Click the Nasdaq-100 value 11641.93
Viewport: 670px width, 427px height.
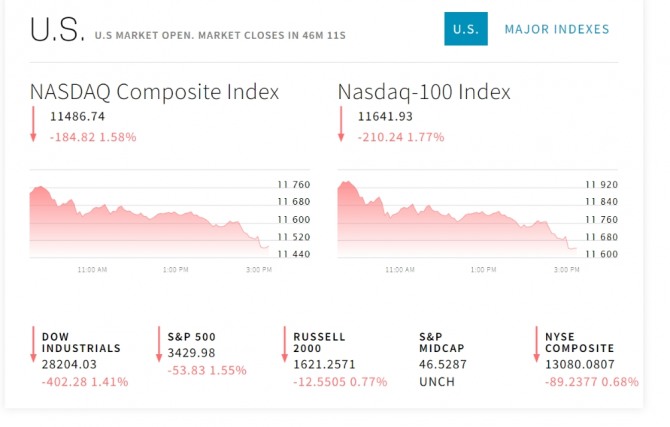(x=385, y=116)
